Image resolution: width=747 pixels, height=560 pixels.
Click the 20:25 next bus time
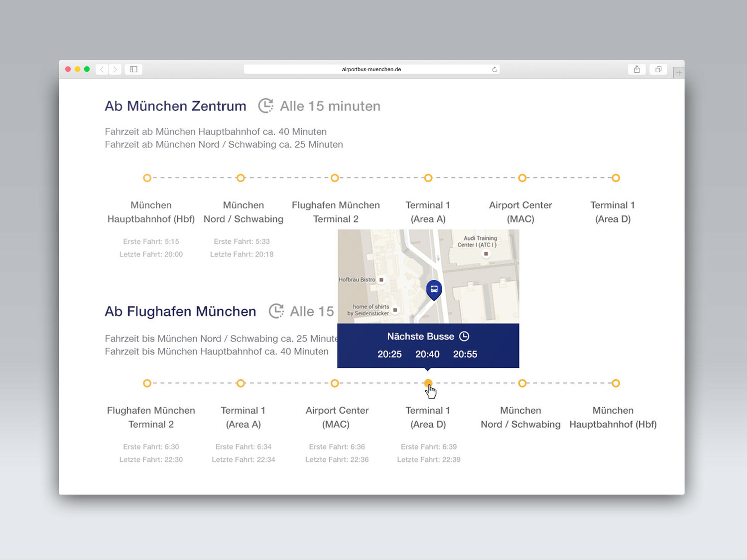(x=389, y=354)
